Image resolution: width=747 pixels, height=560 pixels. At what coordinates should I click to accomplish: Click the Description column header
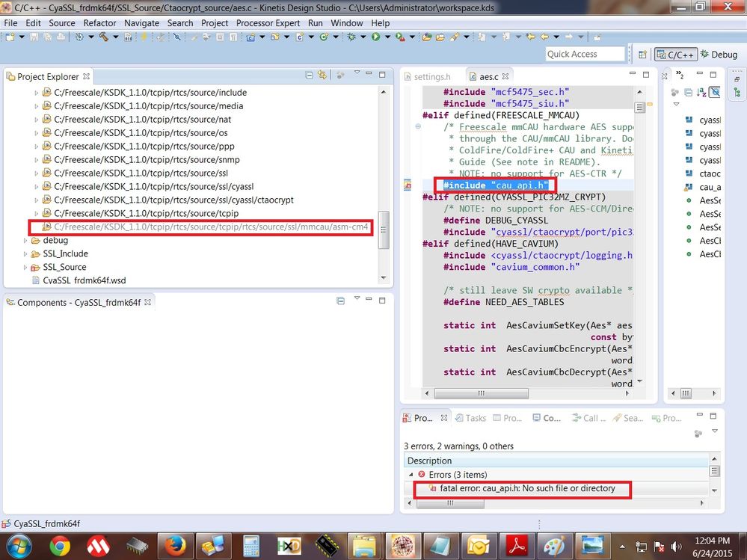[x=556, y=461]
